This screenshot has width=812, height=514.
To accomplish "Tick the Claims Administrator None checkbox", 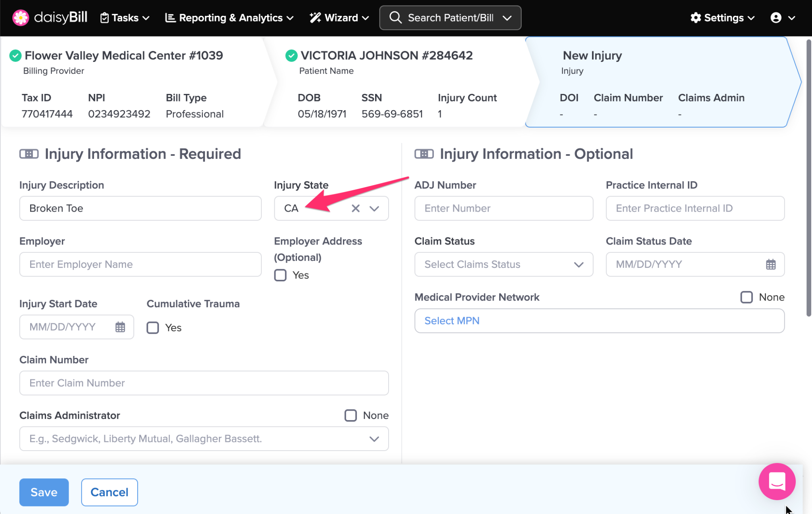I will pos(350,415).
